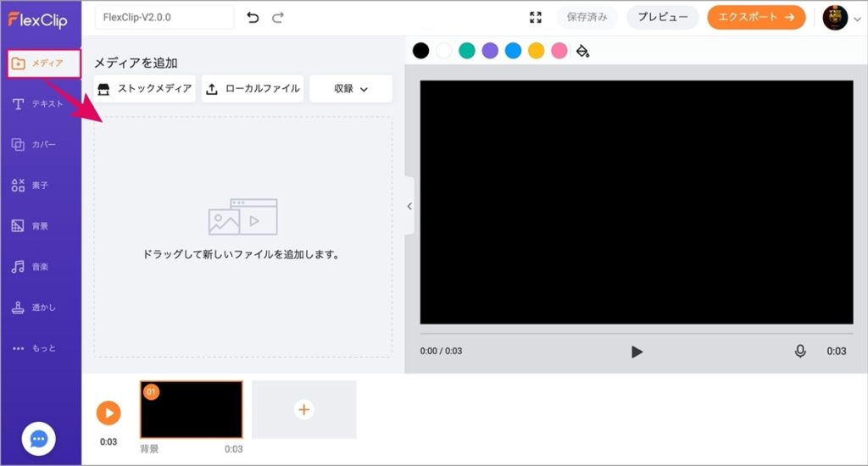Open the カバー sidebar tab

34,144
